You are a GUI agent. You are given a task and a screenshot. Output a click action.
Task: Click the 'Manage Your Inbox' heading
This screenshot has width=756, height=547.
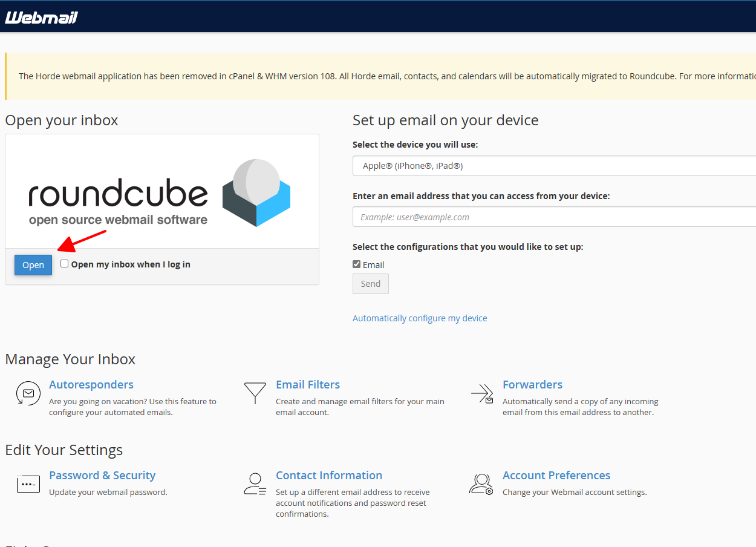[70, 359]
